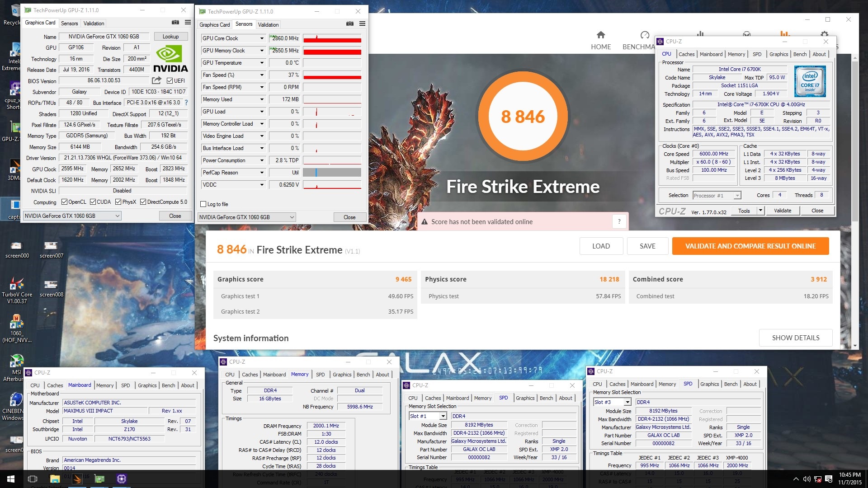The image size is (868, 488).
Task: Switch to 3DMark orange taskbar icon
Action: coord(77,479)
